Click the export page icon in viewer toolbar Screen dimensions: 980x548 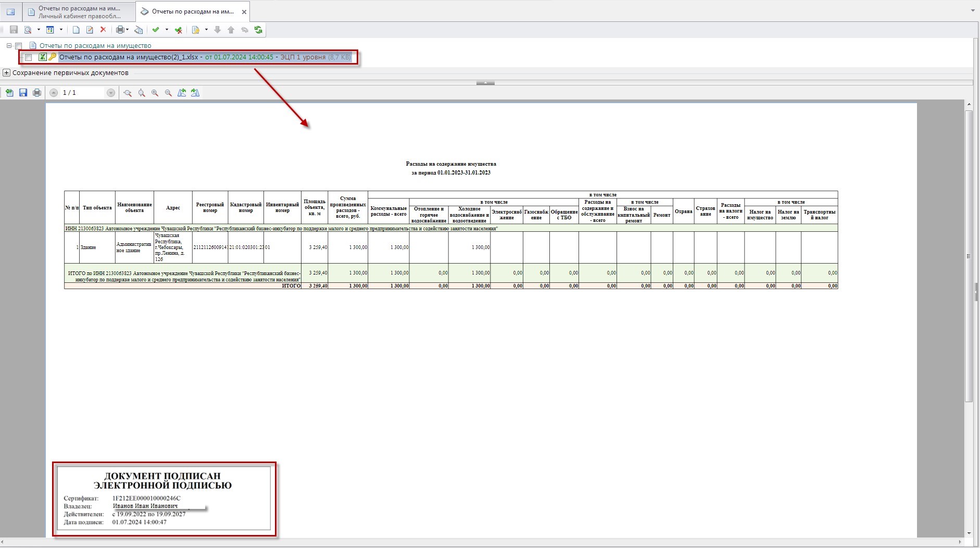9,93
